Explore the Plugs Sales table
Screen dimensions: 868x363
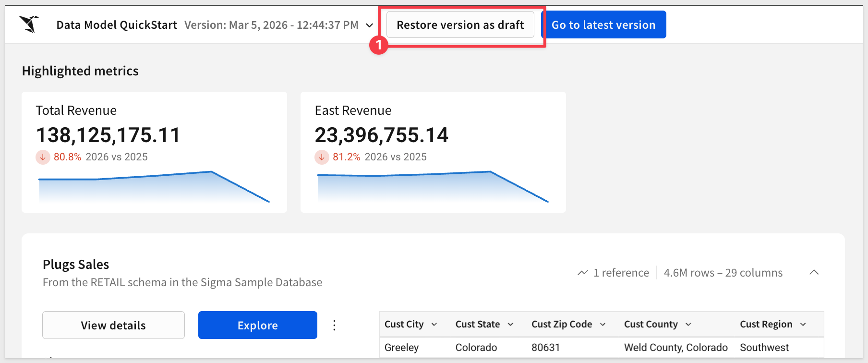257,325
